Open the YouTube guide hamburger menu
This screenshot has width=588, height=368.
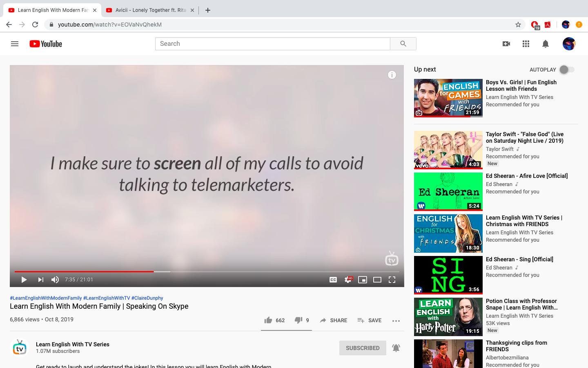point(15,44)
